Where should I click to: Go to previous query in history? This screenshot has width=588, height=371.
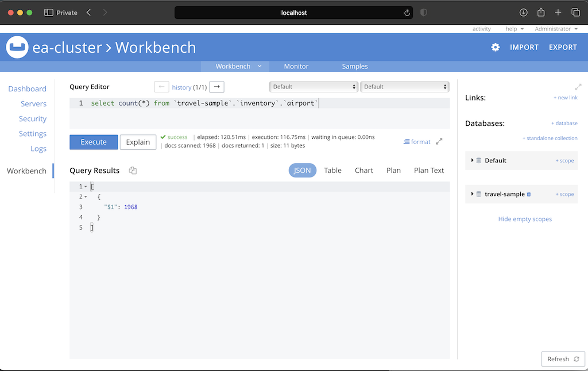(x=161, y=87)
